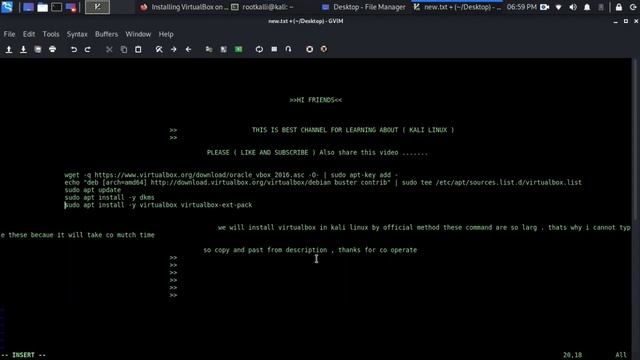The width and height of the screenshot is (640, 360).
Task: Click the Find Previous arrow icon
Action: pyautogui.click(x=188, y=49)
